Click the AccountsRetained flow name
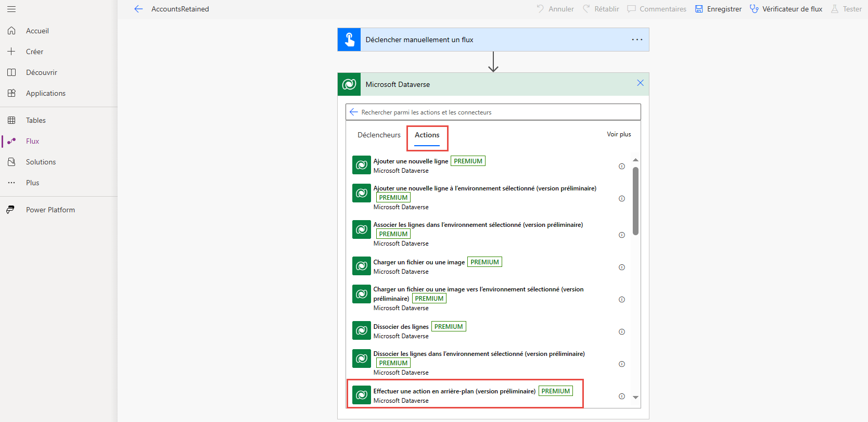 [x=180, y=9]
